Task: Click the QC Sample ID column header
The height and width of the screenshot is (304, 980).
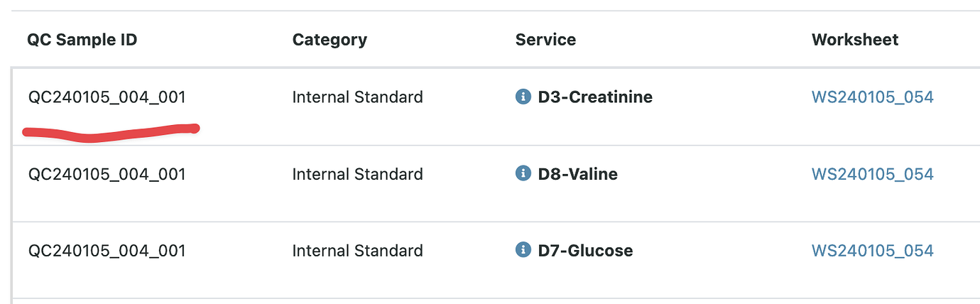Action: coord(82,40)
